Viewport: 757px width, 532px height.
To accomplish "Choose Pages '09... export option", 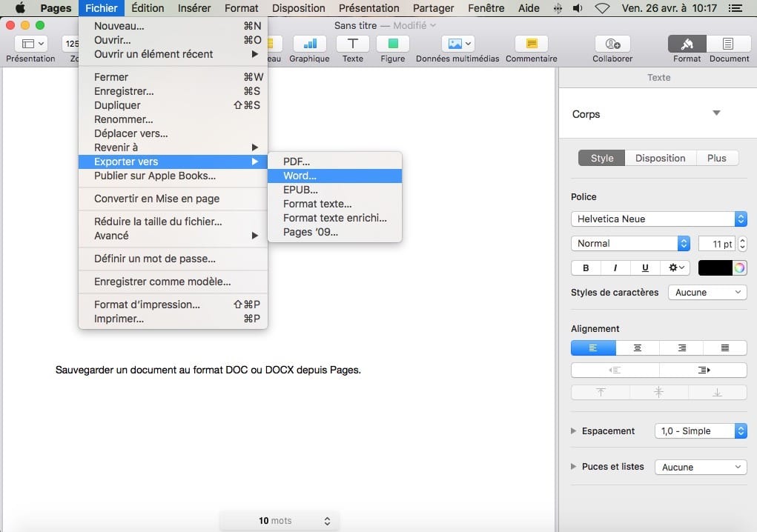I will (x=334, y=232).
